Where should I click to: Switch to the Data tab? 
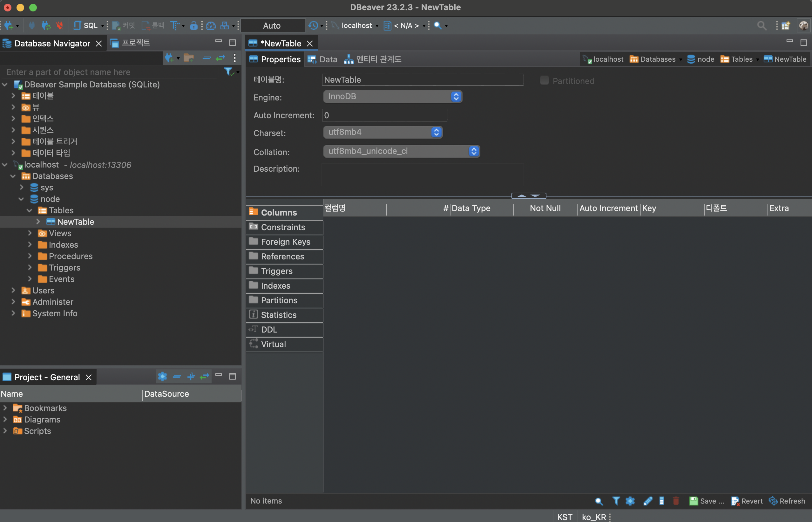(322, 59)
